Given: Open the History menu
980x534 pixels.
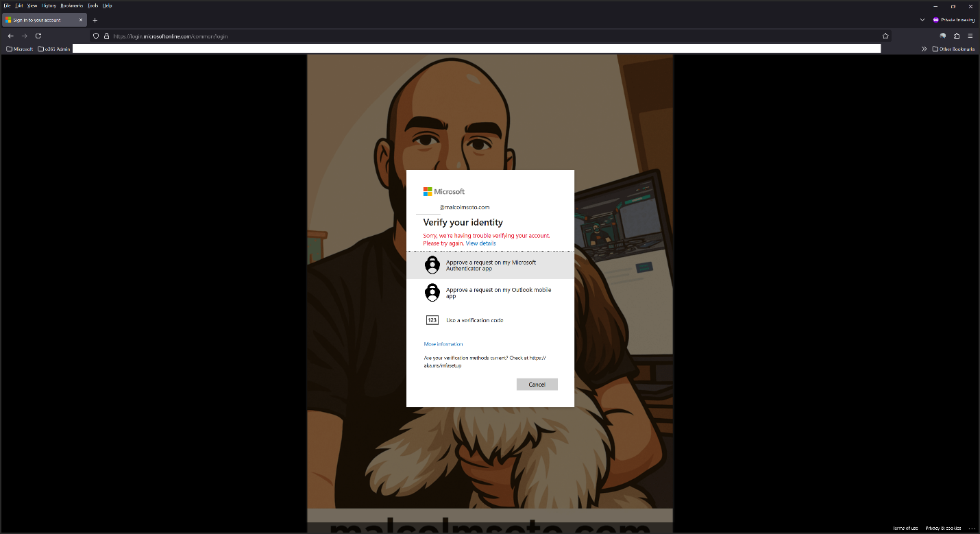Looking at the screenshot, I should coord(49,5).
